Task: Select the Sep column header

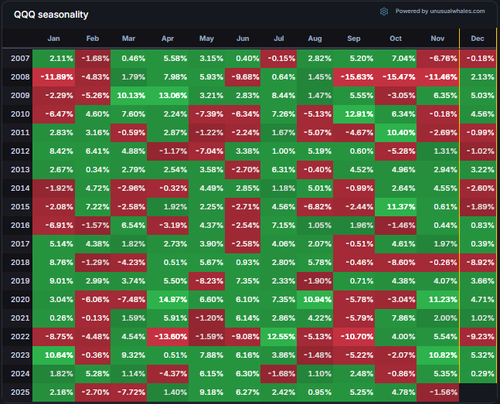Action: tap(354, 39)
